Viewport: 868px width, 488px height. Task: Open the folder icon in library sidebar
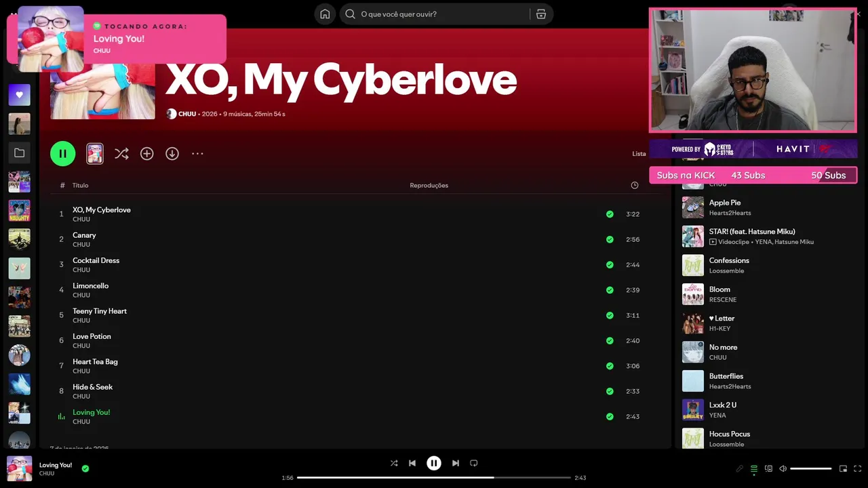tap(19, 153)
